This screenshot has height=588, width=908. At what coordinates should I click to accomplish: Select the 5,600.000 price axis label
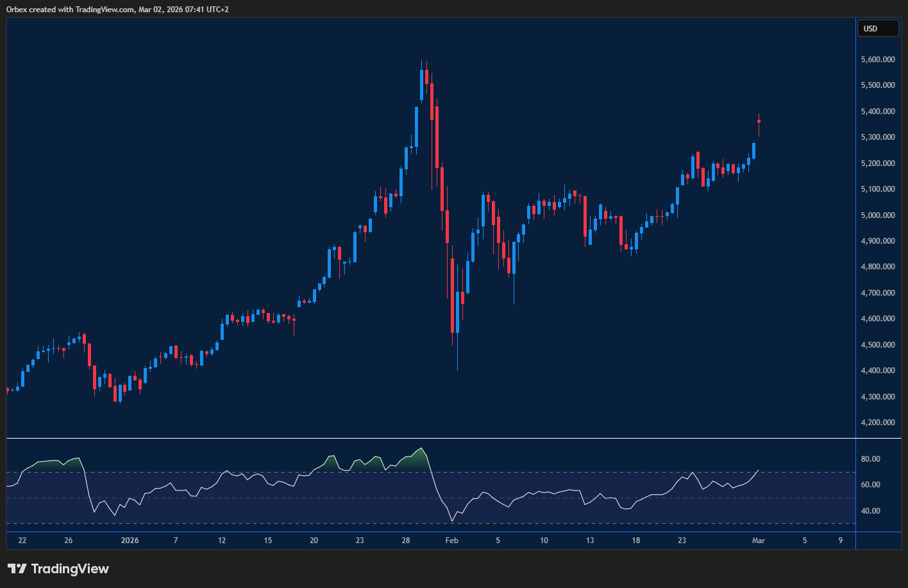[878, 60]
